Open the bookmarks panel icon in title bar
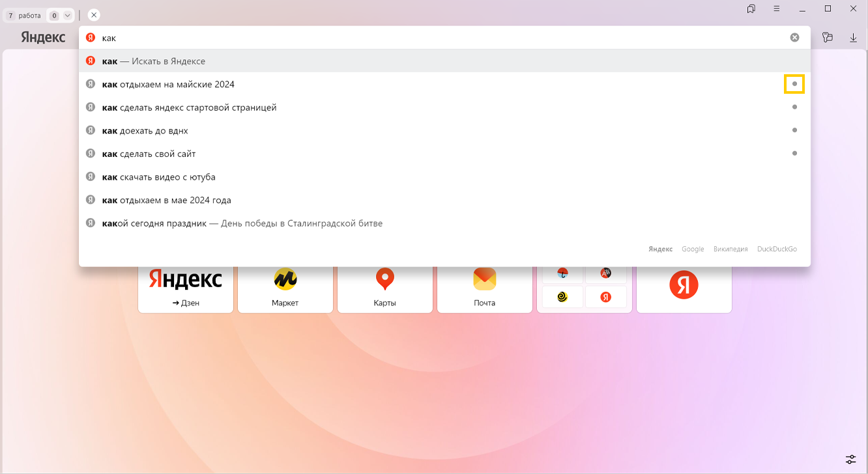Image resolution: width=868 pixels, height=474 pixels. (x=751, y=8)
